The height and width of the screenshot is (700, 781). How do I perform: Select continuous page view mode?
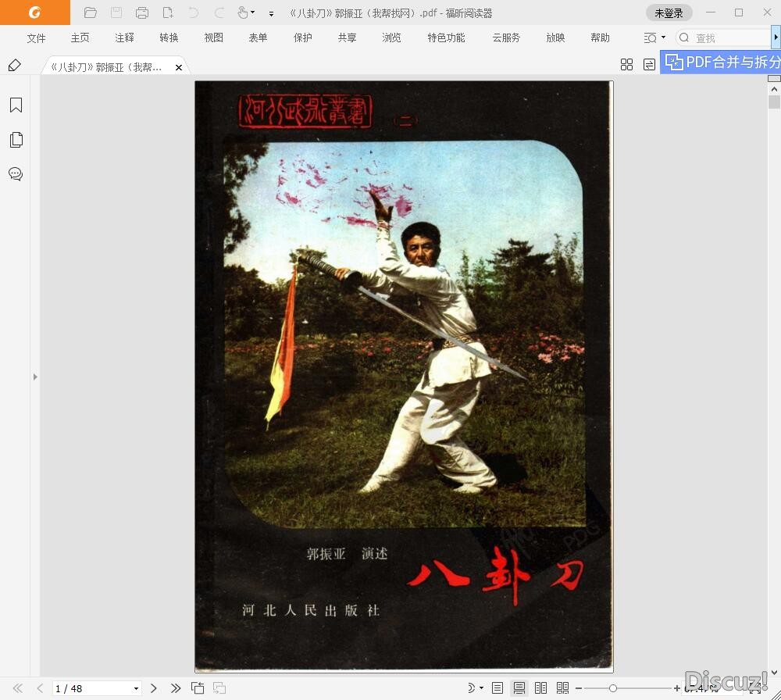click(519, 688)
